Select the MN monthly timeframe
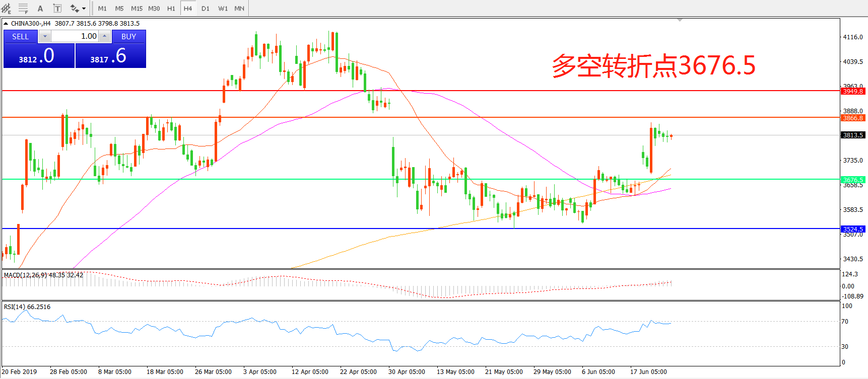Viewport: 868px width, 379px height. pyautogui.click(x=239, y=9)
